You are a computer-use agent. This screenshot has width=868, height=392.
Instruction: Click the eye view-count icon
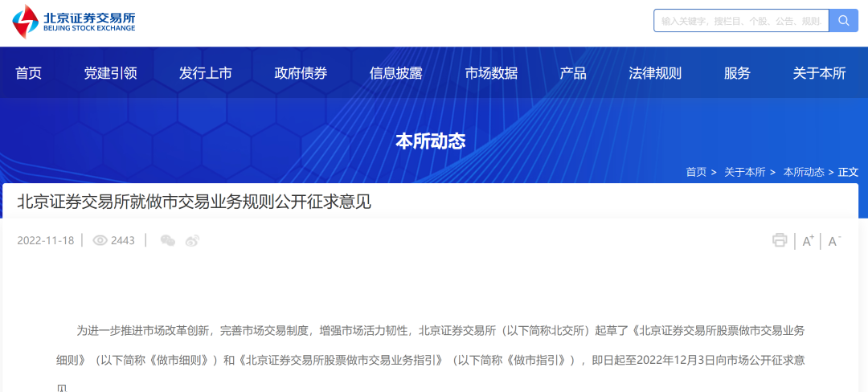100,240
